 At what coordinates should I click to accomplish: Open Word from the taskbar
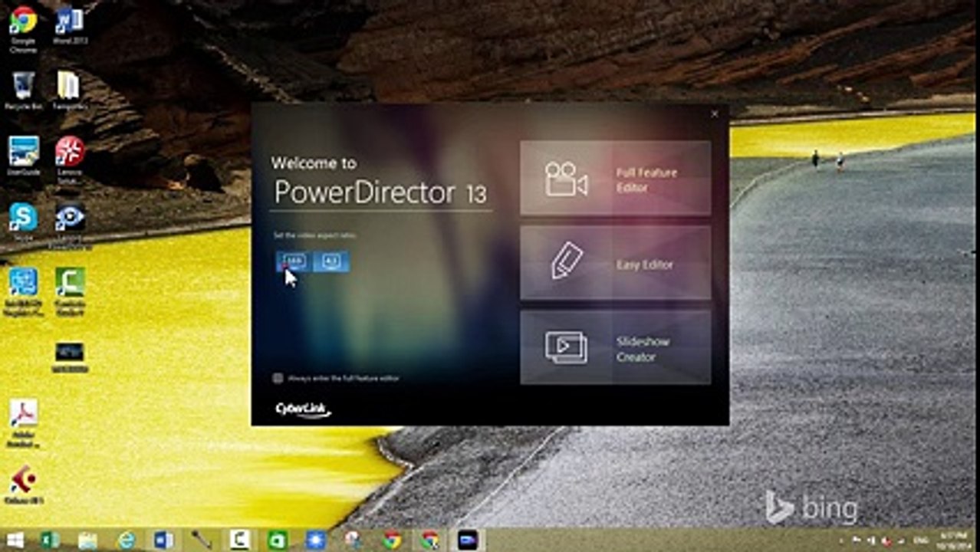163,540
